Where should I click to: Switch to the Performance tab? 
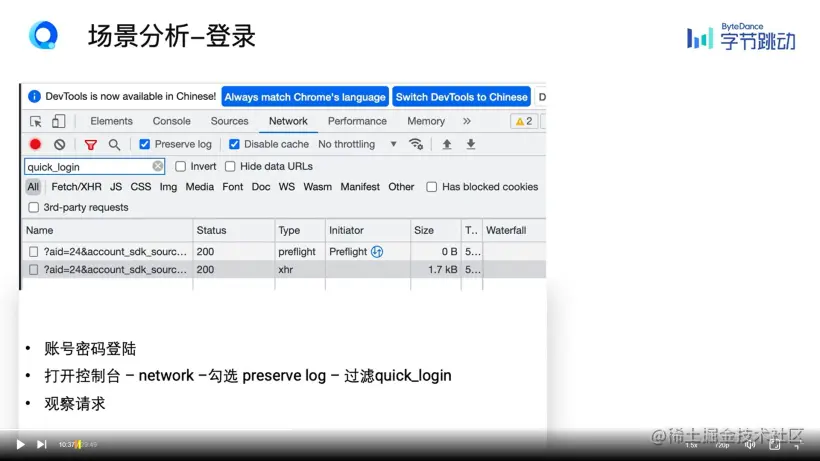pyautogui.click(x=357, y=121)
